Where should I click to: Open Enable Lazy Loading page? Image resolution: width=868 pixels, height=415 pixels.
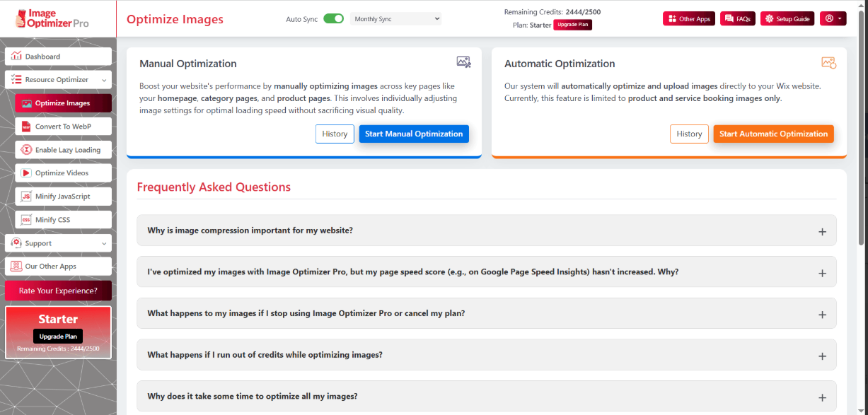pos(64,150)
